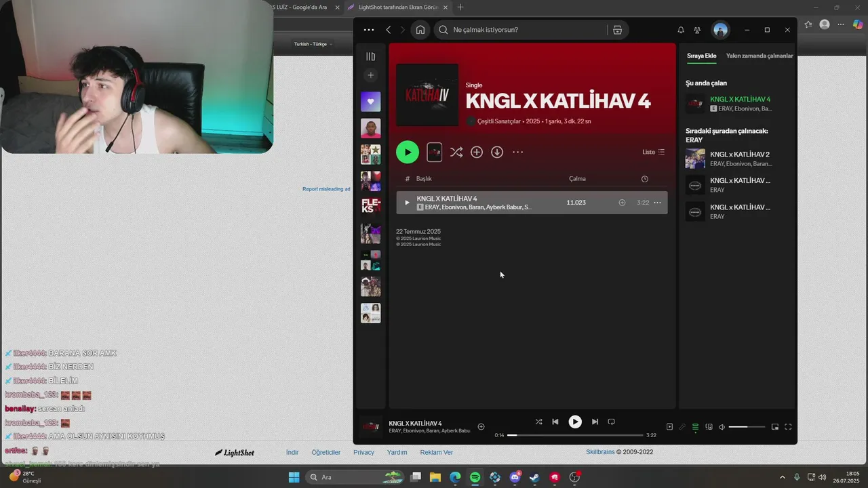Open the Yardım footer link
Image resolution: width=868 pixels, height=488 pixels.
(x=397, y=452)
